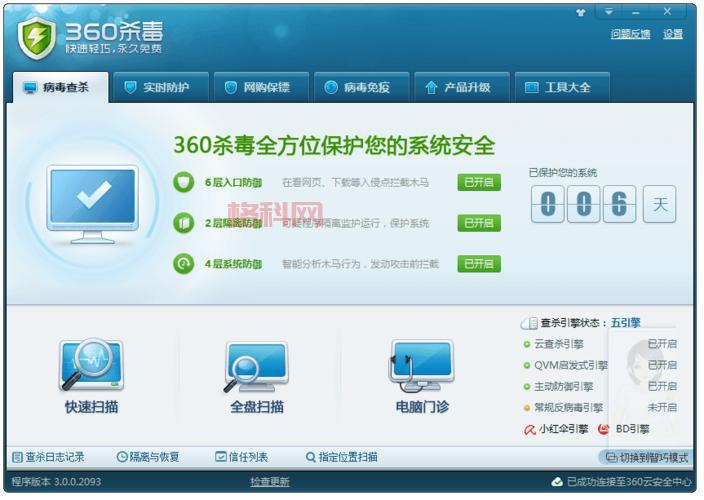Open 电脑门诊 computer clinic icon
The image size is (704, 500).
422,366
